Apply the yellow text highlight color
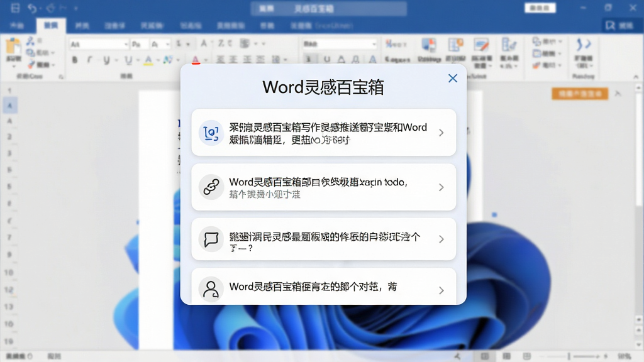Screen dimensions: 644x362 coord(148,60)
